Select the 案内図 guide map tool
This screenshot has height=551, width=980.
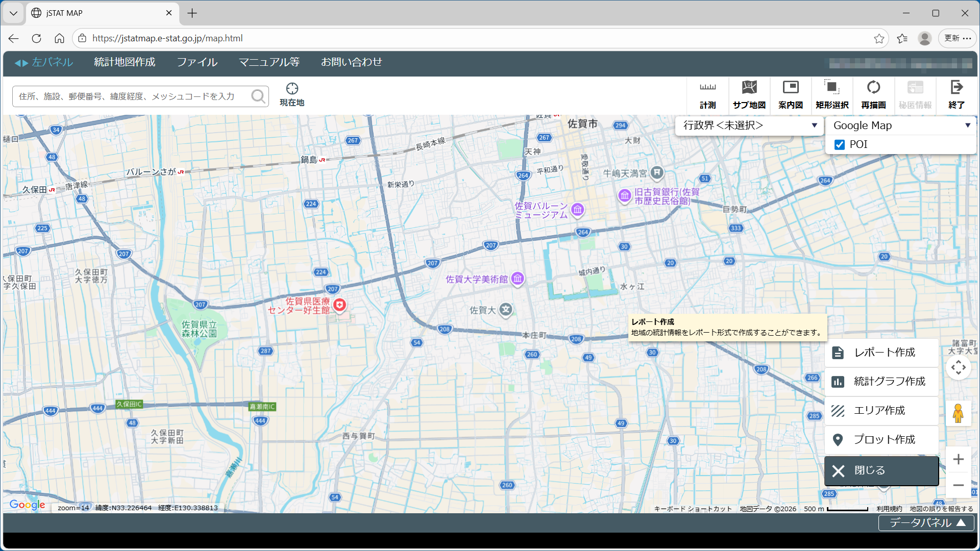pos(791,95)
